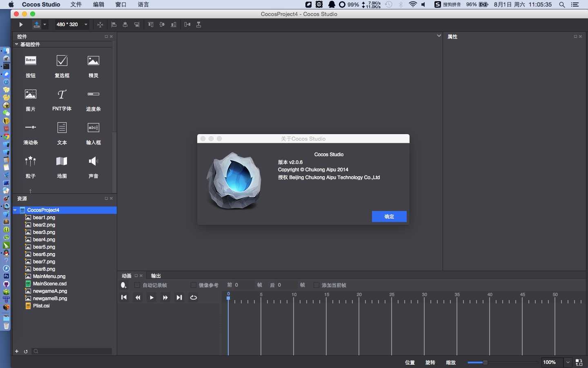Screen dimensions: 588x368
Task: Open Spotlight search in menu bar
Action: [x=562, y=4]
